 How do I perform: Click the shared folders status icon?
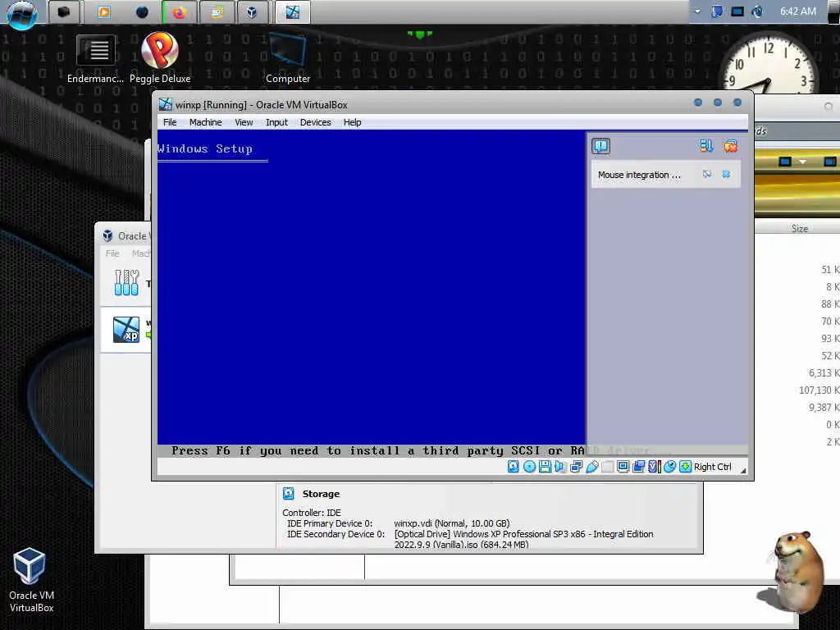638,467
